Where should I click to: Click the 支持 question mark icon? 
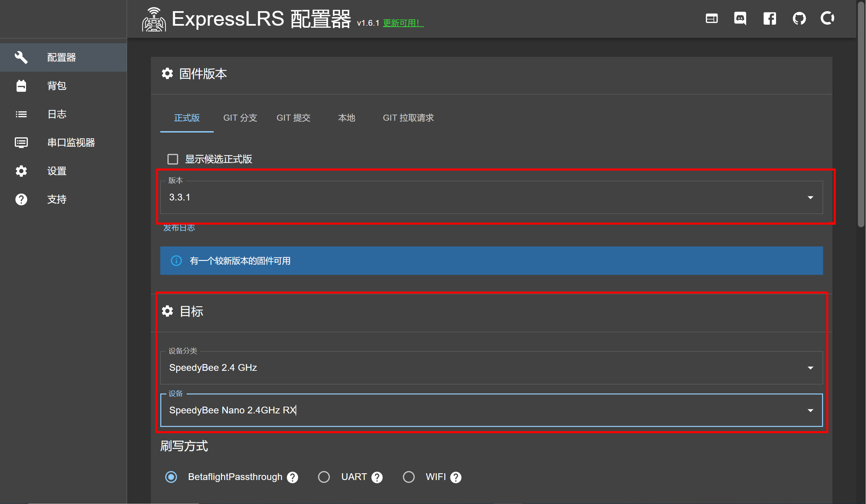pos(21,200)
